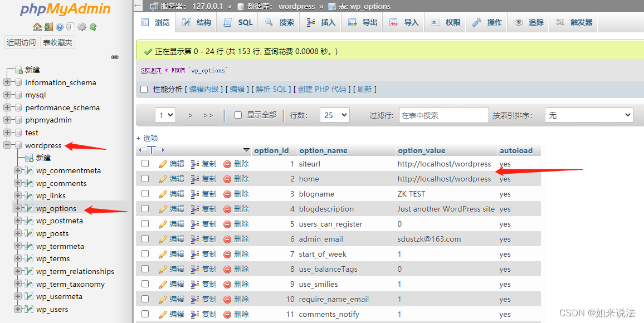
Task: Check the blogname row checkbox
Action: (145, 194)
